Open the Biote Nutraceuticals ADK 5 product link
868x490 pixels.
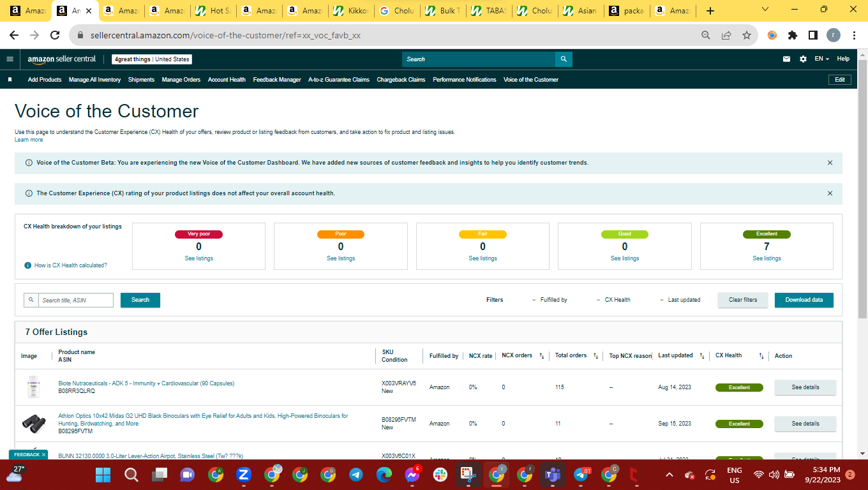coord(146,383)
